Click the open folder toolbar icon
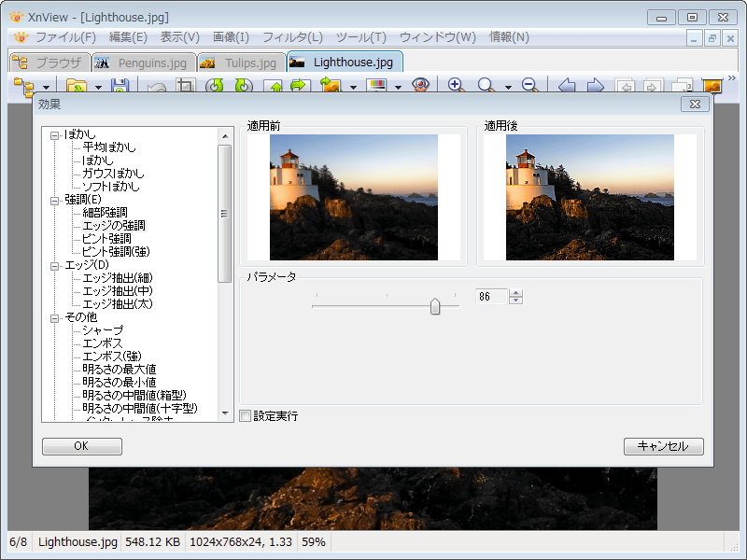The width and height of the screenshot is (747, 560). tap(77, 86)
